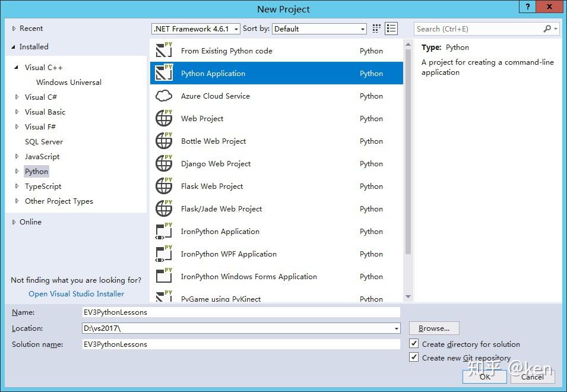Collapse the Visual C++ node

[16, 67]
